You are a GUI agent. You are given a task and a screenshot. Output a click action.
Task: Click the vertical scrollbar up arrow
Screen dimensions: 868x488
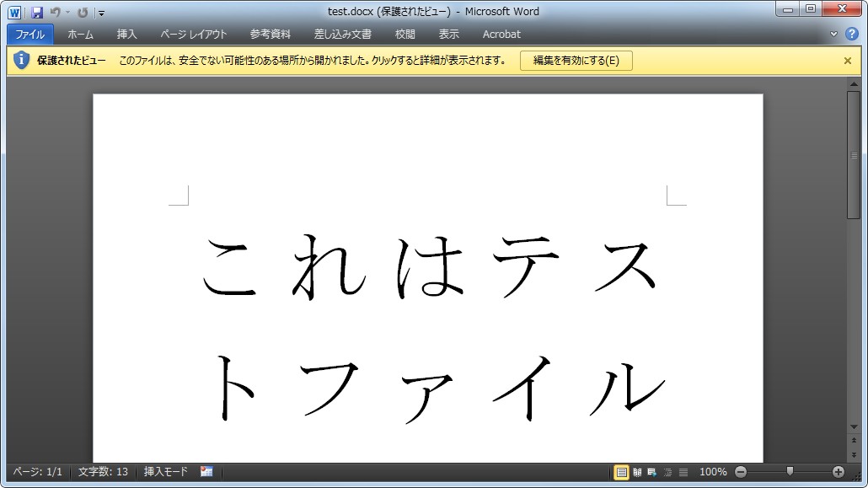[854, 84]
